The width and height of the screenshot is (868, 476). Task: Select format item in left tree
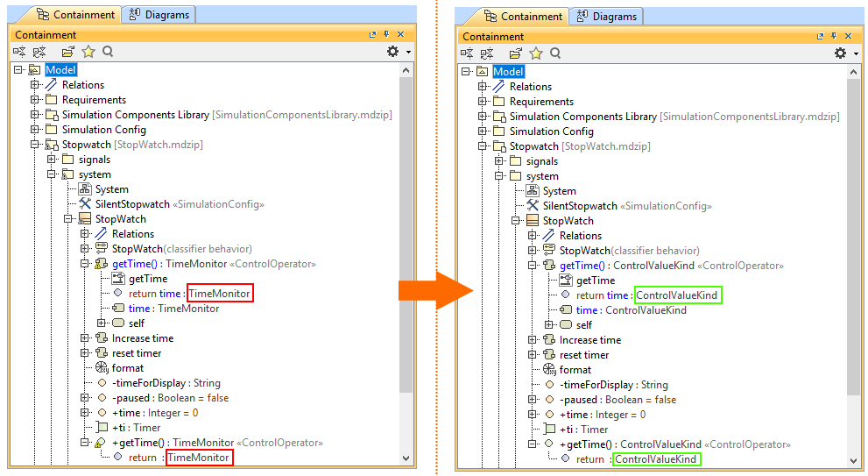(x=127, y=368)
